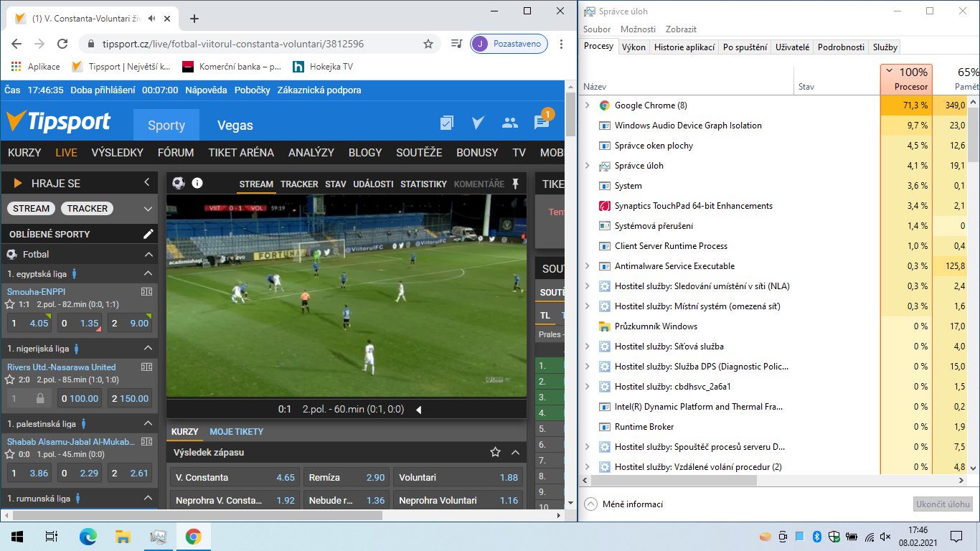Screen dimensions: 980x551
Task: Favorite the Smouha-ENPPI match with its star
Action: [x=10, y=304]
